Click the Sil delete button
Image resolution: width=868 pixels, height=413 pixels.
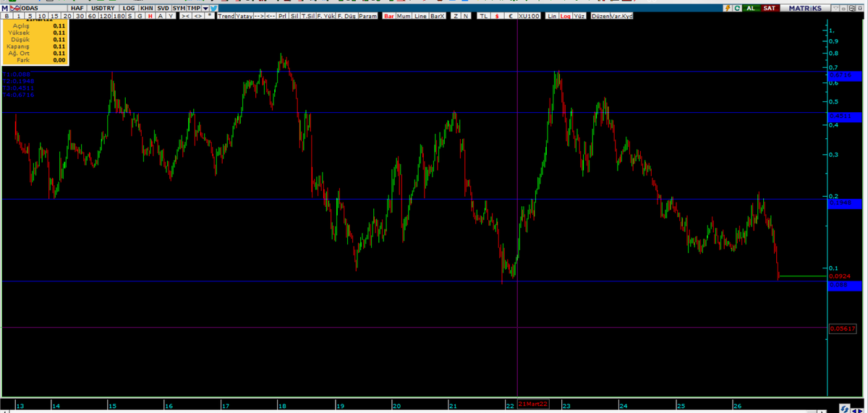click(294, 16)
